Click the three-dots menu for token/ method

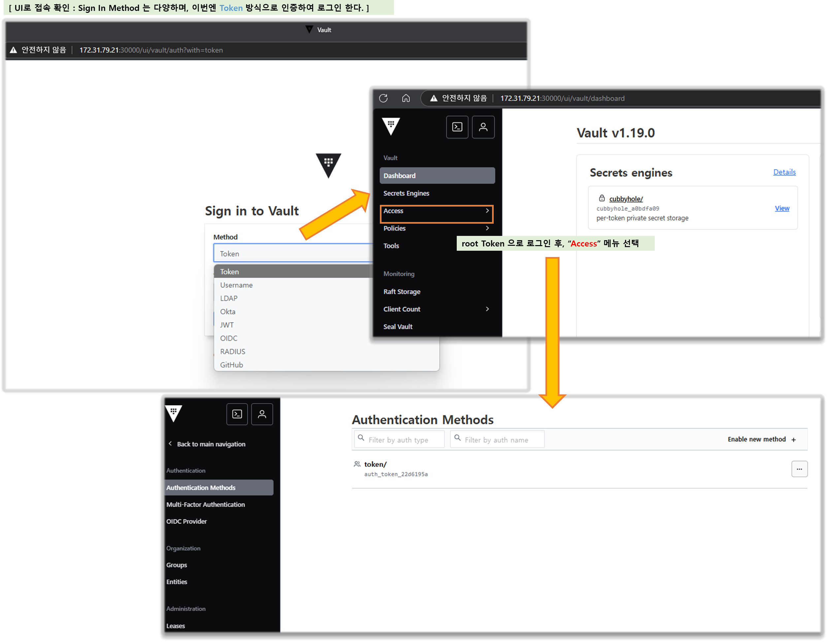click(799, 469)
